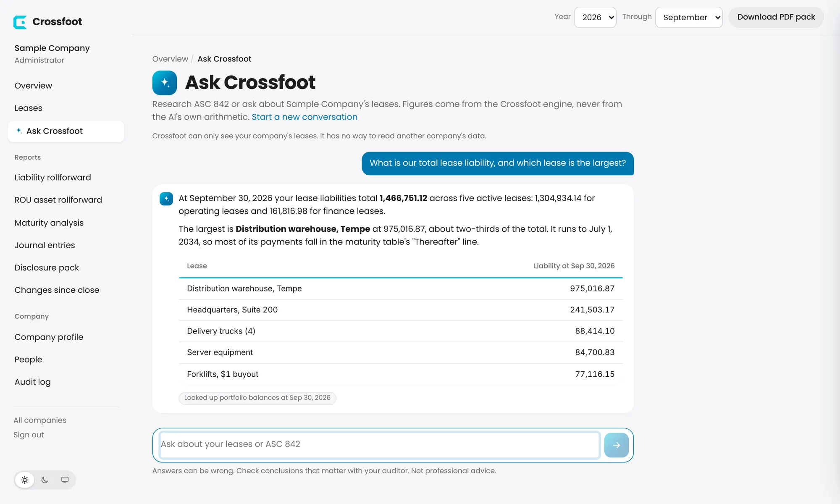Click the Crossfoot logo icon
The width and height of the screenshot is (840, 504).
(20, 22)
